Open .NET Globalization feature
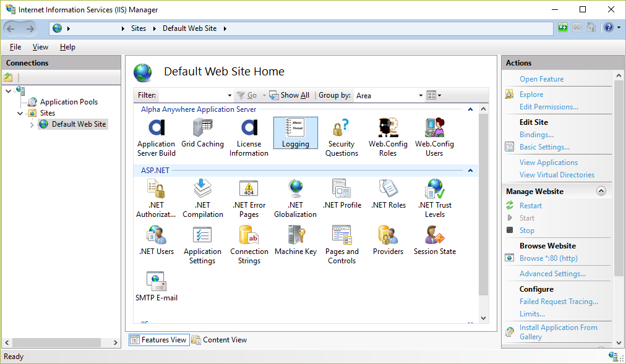626x364 pixels. tap(296, 198)
